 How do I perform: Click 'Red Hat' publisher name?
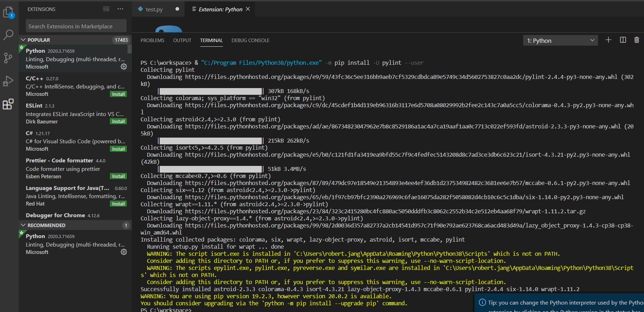[35, 204]
